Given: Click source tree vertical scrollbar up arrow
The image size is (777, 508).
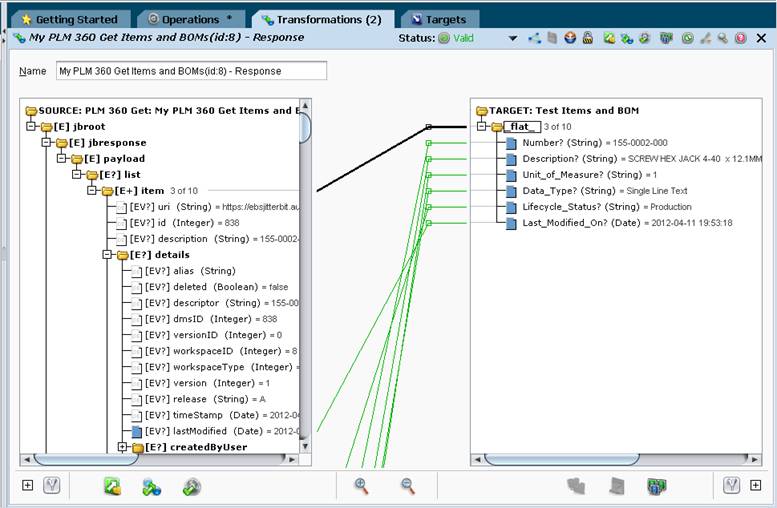Looking at the screenshot, I should pyautogui.click(x=305, y=105).
